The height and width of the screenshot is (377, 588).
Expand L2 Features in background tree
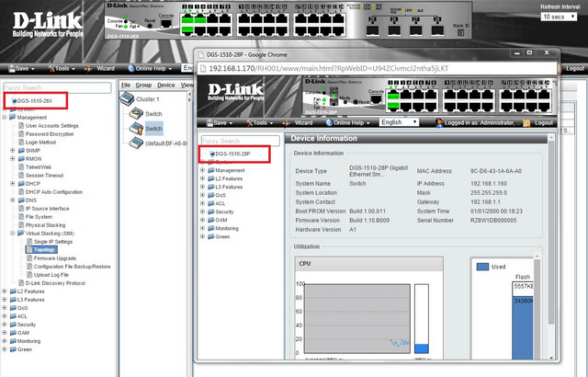click(x=5, y=291)
